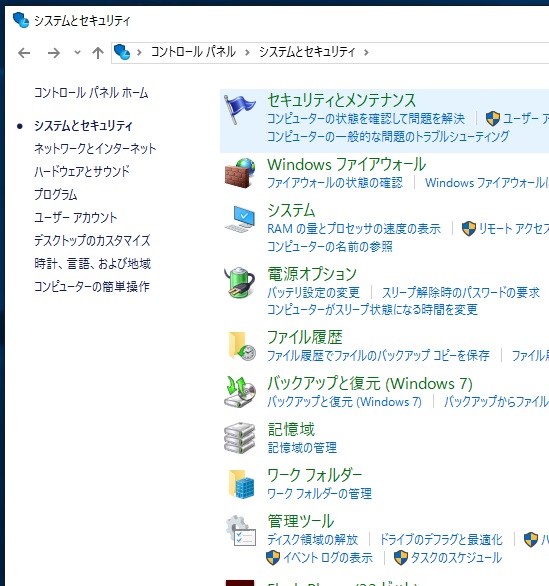The height and width of the screenshot is (586, 549).
Task: Open イベント ログの表示 link
Action: click(328, 558)
